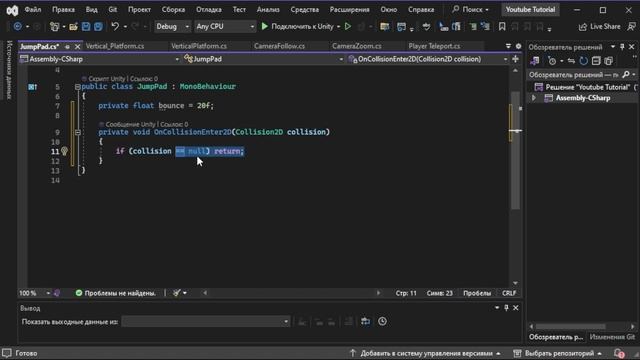
Task: Click the Проблемы не найдены status indicator
Action: tap(116, 293)
